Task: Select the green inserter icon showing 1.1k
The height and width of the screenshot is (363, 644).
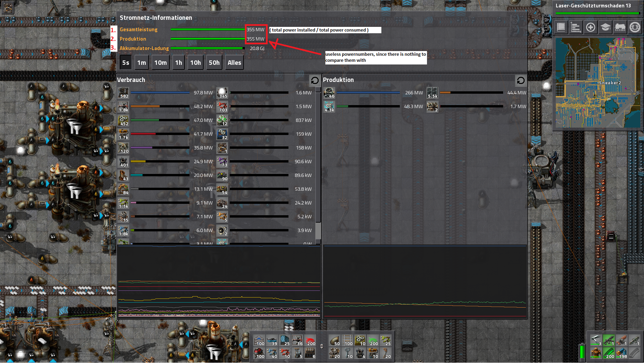Action: click(123, 203)
